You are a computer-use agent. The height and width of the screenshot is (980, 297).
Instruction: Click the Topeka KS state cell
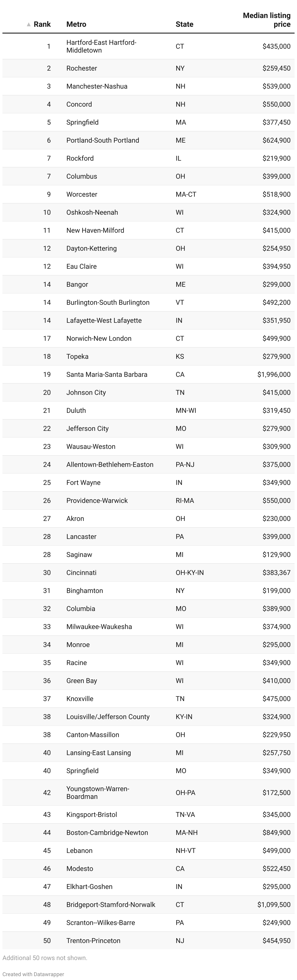[x=179, y=356]
